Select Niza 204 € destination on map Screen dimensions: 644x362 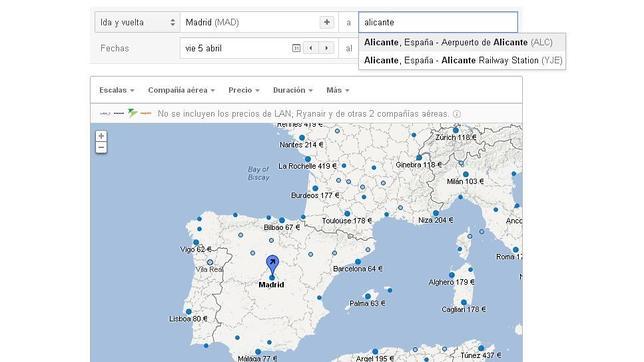[x=436, y=220]
